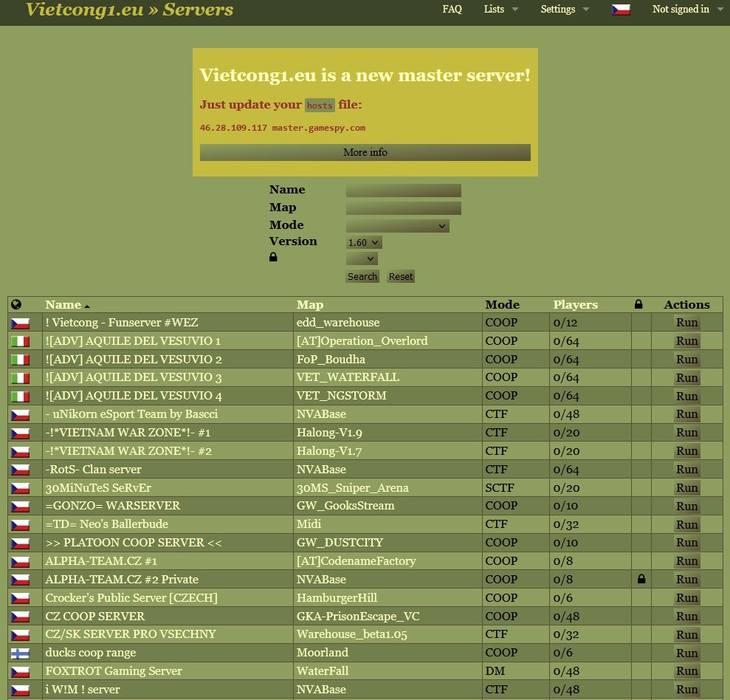Open the Vietcong1.eu Servers title link

point(129,10)
